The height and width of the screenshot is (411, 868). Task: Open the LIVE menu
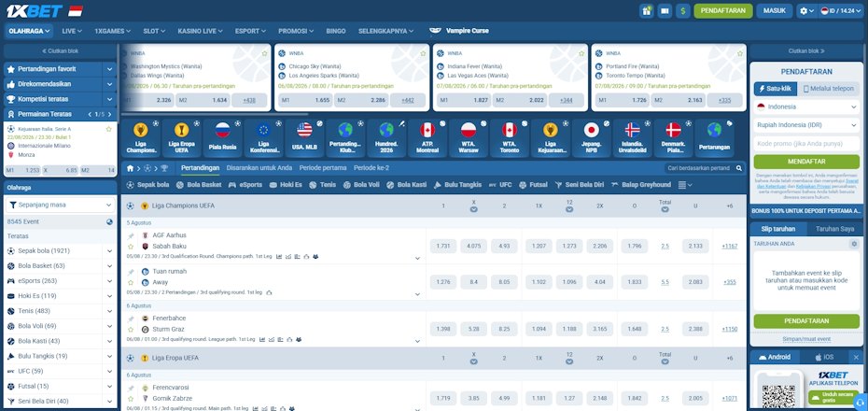tap(72, 31)
